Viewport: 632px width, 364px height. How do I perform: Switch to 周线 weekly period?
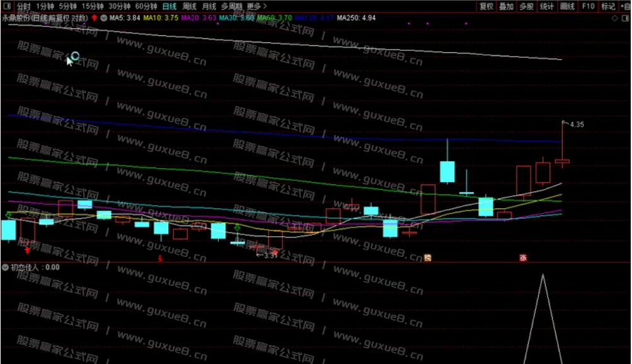(188, 6)
